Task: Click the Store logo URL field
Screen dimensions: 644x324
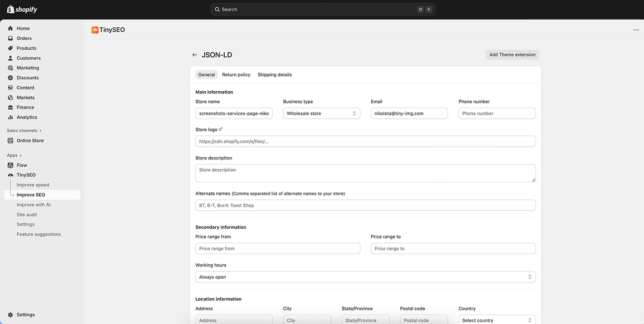Action: (x=366, y=142)
